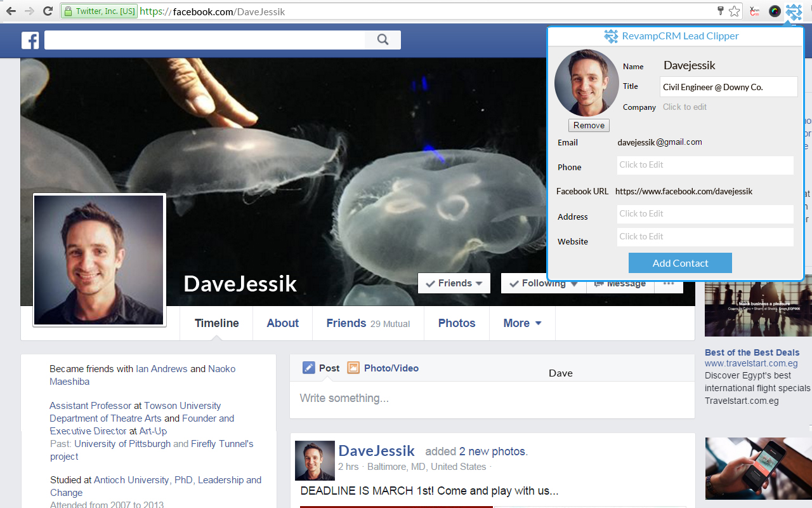Open the Friends dropdown button

(454, 283)
